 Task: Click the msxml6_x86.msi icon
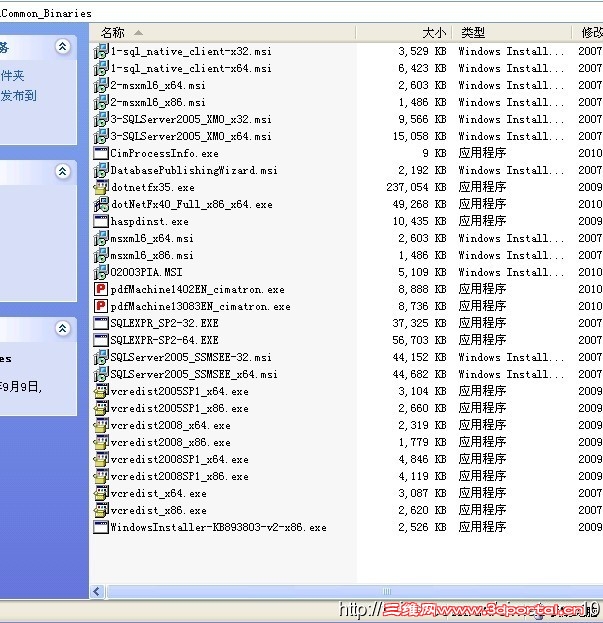(101, 255)
